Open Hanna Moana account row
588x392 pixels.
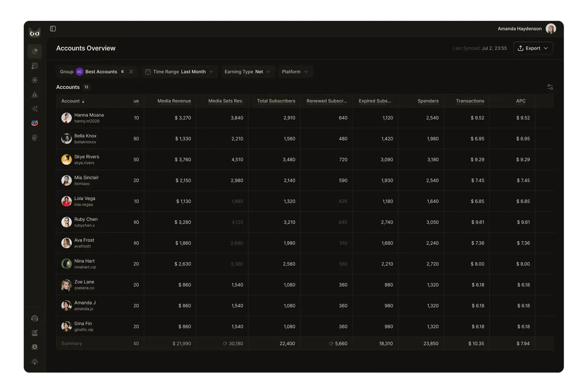[305, 118]
